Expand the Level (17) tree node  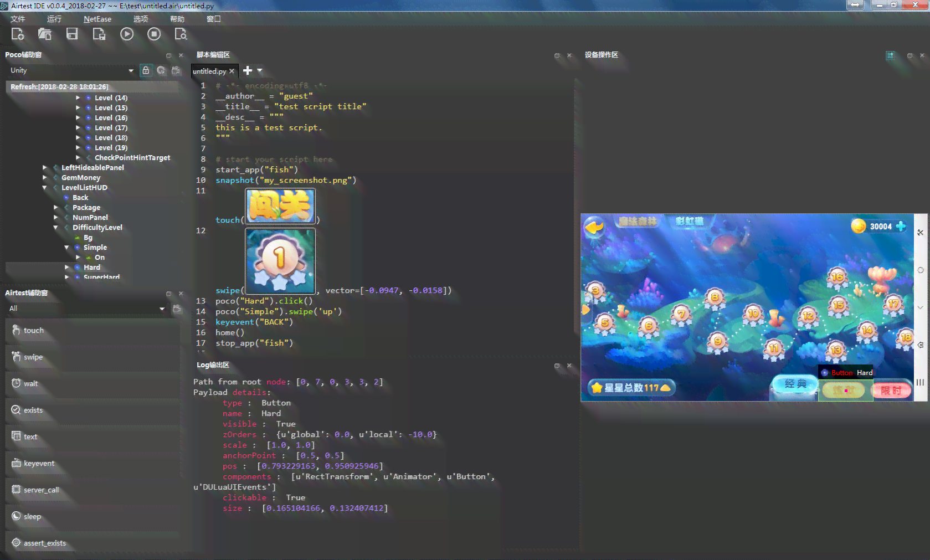click(x=78, y=128)
